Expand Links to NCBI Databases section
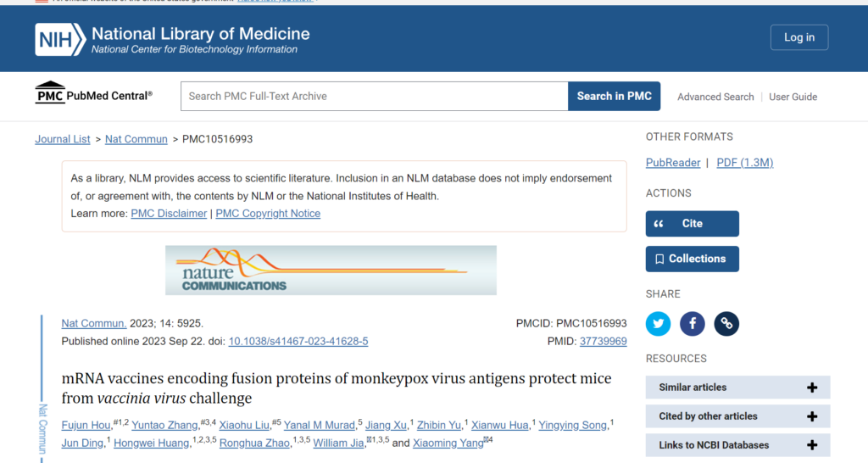This screenshot has width=868, height=463. click(x=737, y=444)
